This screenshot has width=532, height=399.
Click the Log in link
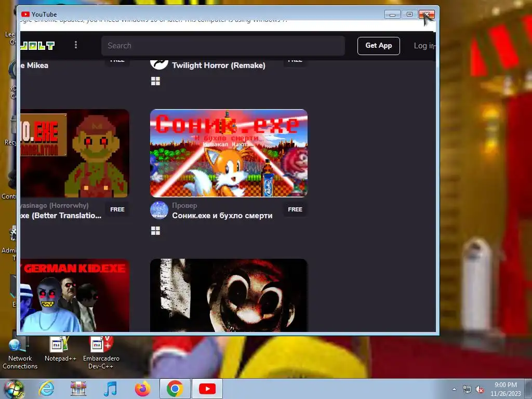(424, 46)
